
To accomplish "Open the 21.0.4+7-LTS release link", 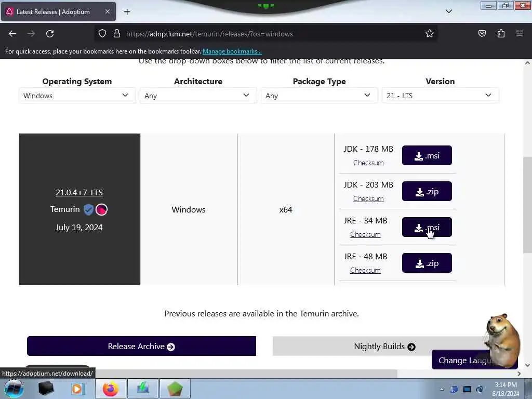I will click(x=79, y=193).
